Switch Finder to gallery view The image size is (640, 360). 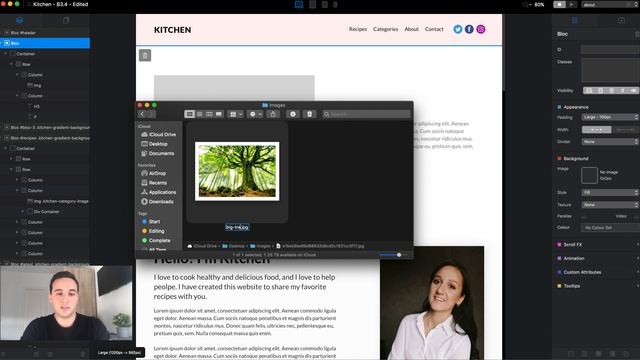coord(219,114)
